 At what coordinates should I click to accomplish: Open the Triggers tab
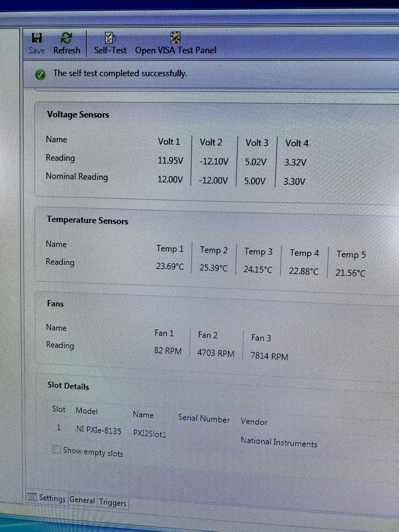[112, 503]
